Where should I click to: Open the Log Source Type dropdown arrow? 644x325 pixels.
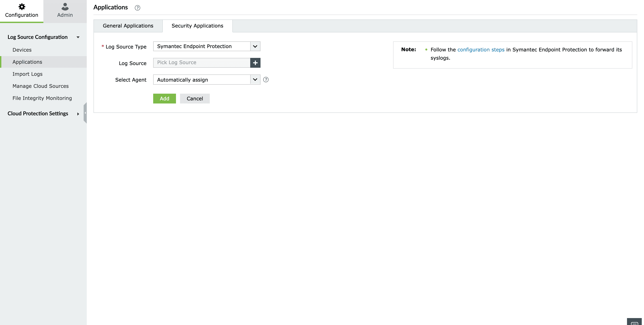tap(255, 46)
